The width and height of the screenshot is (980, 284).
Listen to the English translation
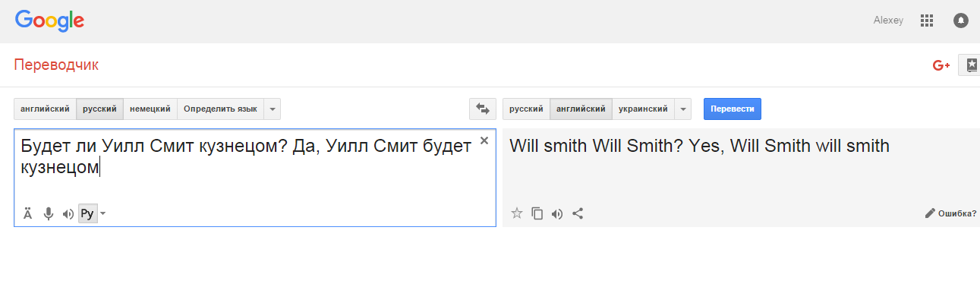pyautogui.click(x=557, y=213)
